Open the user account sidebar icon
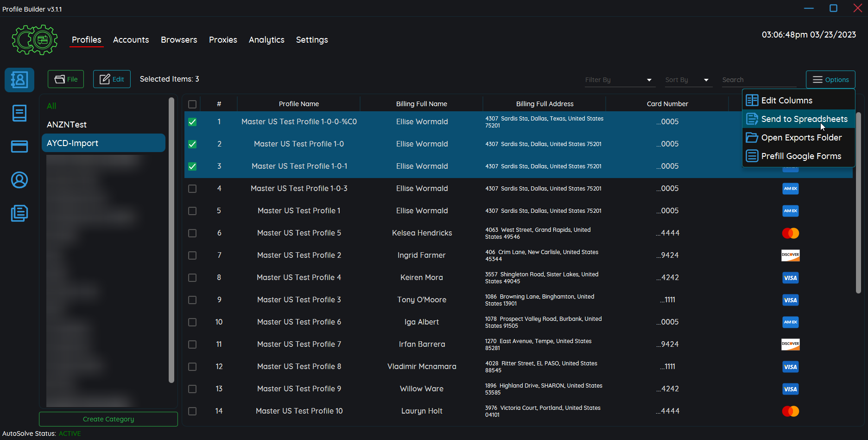 [19, 180]
